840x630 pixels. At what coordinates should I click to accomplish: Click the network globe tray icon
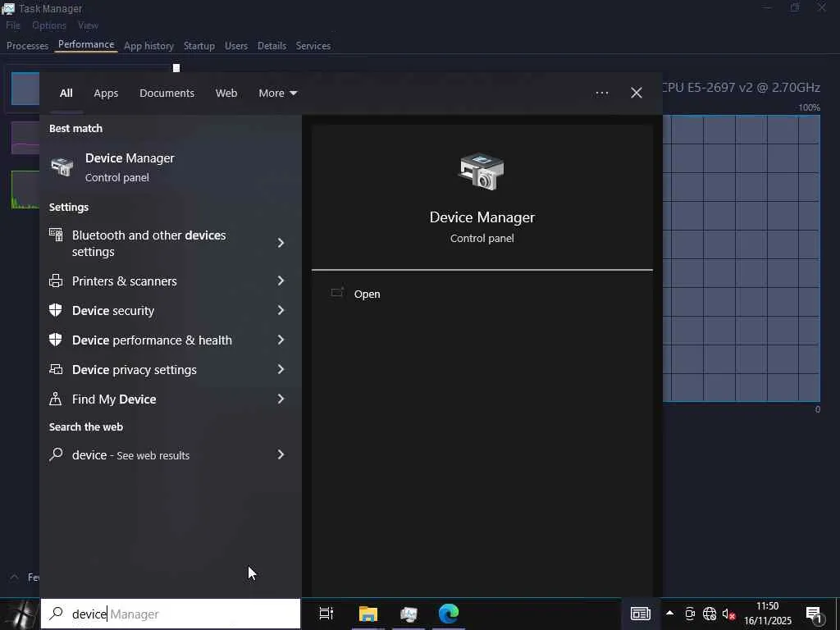(x=710, y=614)
